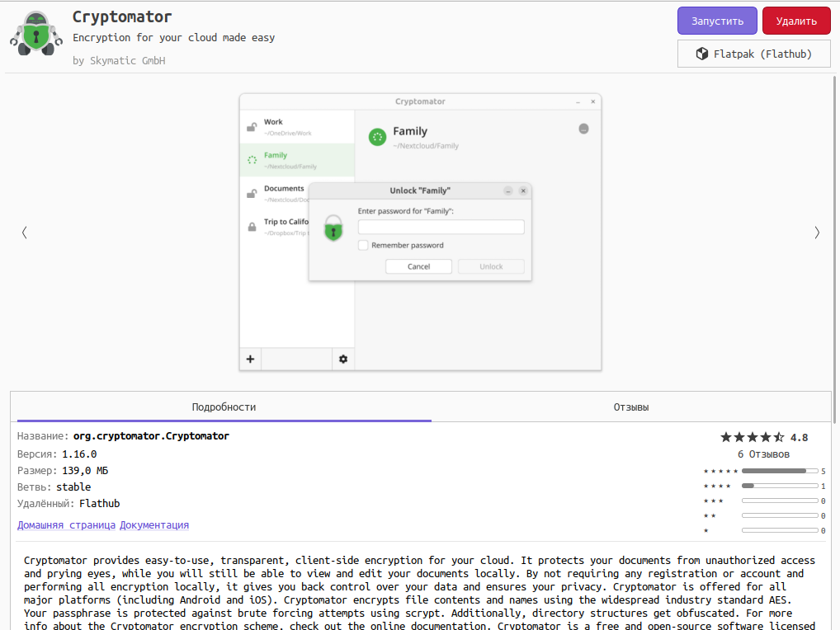The image size is (840, 630).
Task: Click the branch value stable
Action: coord(73,487)
